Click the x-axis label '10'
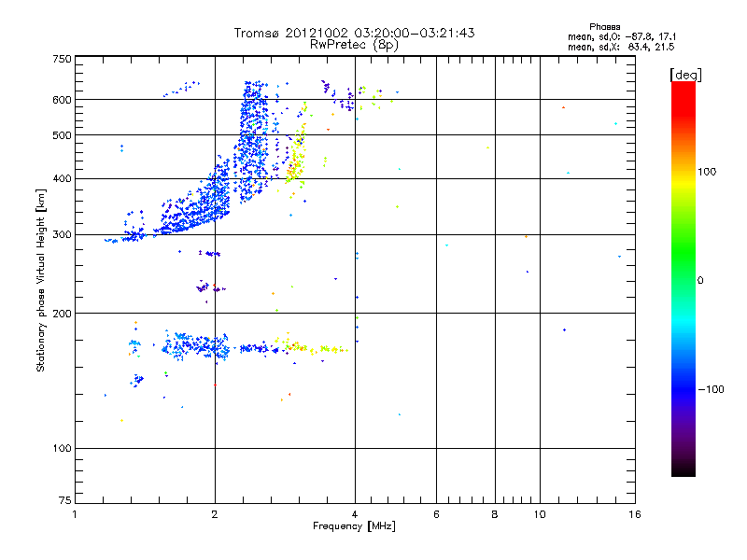Image resolution: width=747 pixels, height=560 pixels. (540, 514)
